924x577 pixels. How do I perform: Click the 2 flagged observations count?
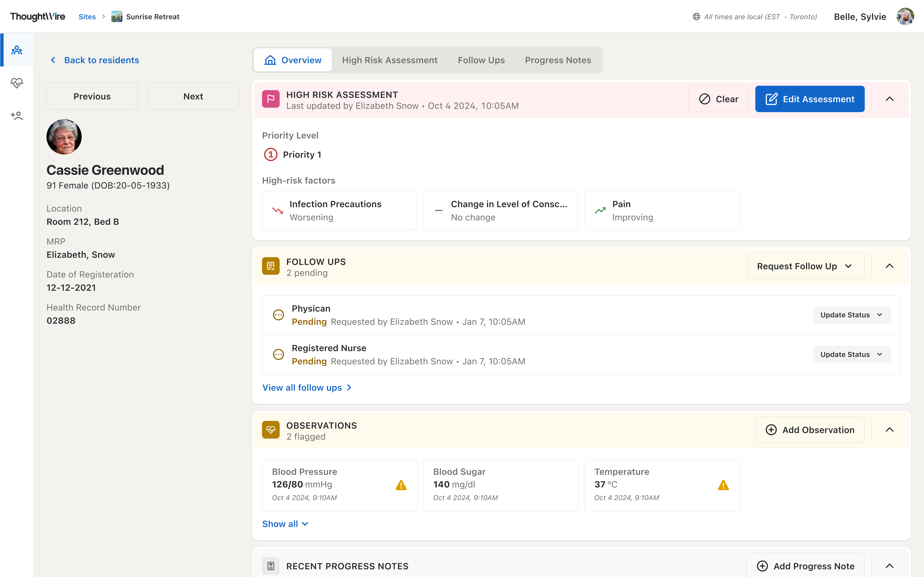tap(306, 437)
